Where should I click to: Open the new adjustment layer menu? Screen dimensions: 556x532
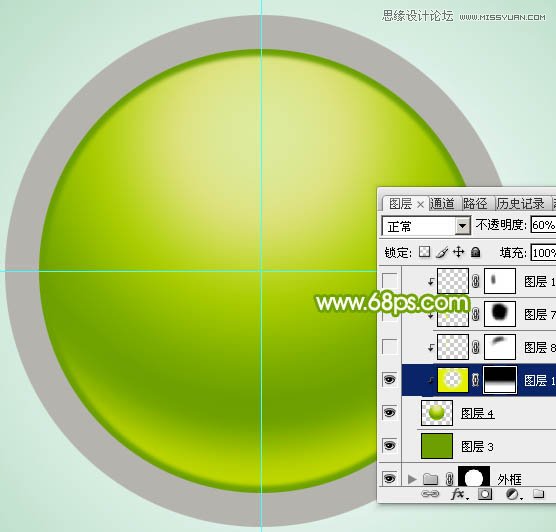(x=513, y=494)
